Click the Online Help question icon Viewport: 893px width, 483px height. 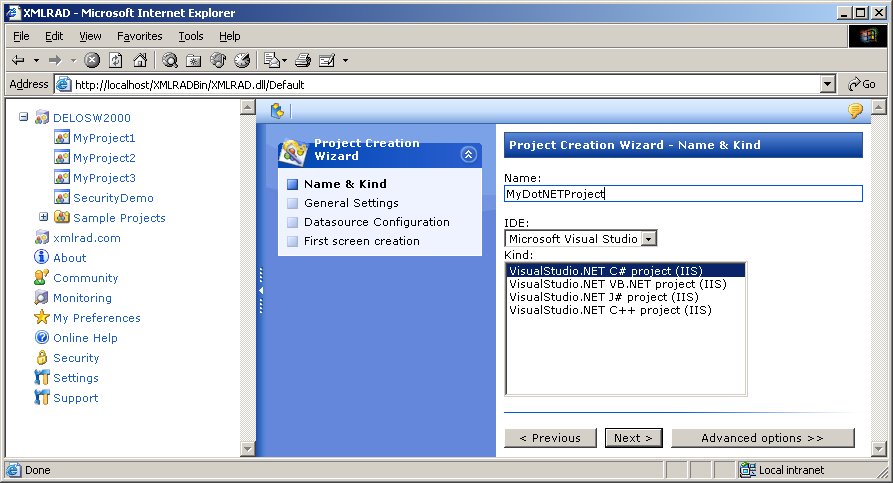[41, 338]
